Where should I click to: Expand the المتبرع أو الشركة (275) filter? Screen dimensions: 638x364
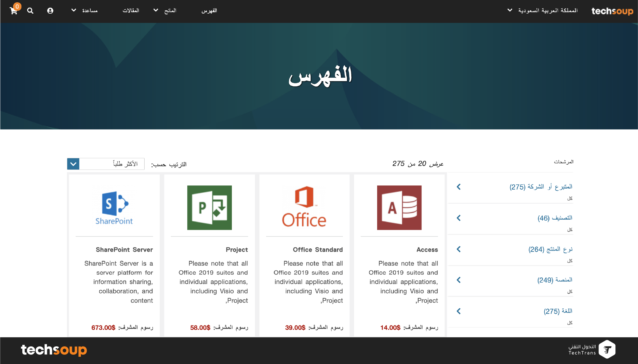tap(459, 187)
